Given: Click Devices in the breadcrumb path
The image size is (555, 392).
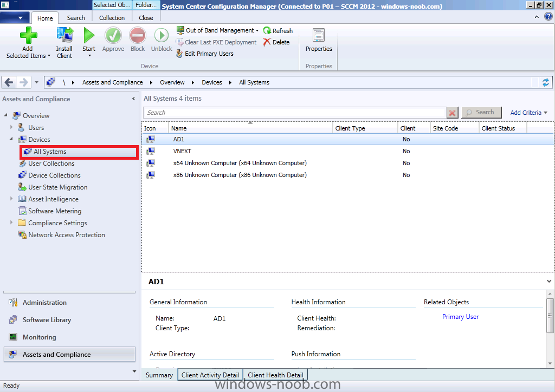Looking at the screenshot, I should coord(212,82).
